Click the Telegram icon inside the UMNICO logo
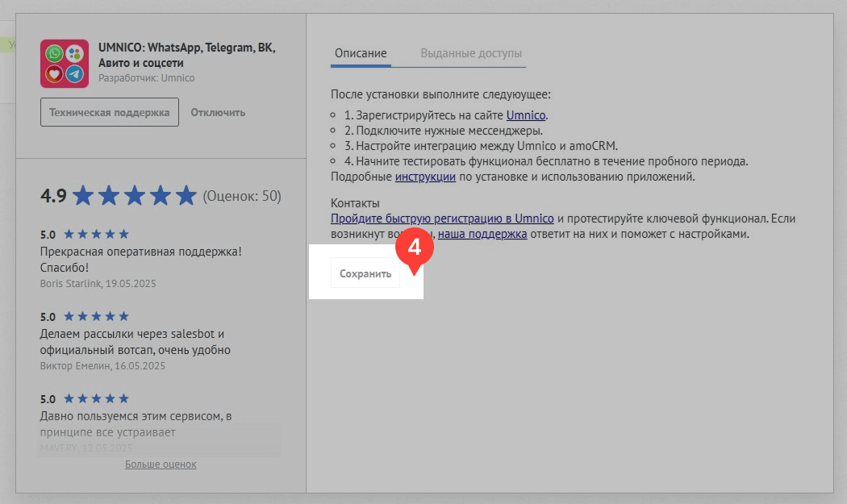The height and width of the screenshot is (504, 847). click(x=74, y=73)
